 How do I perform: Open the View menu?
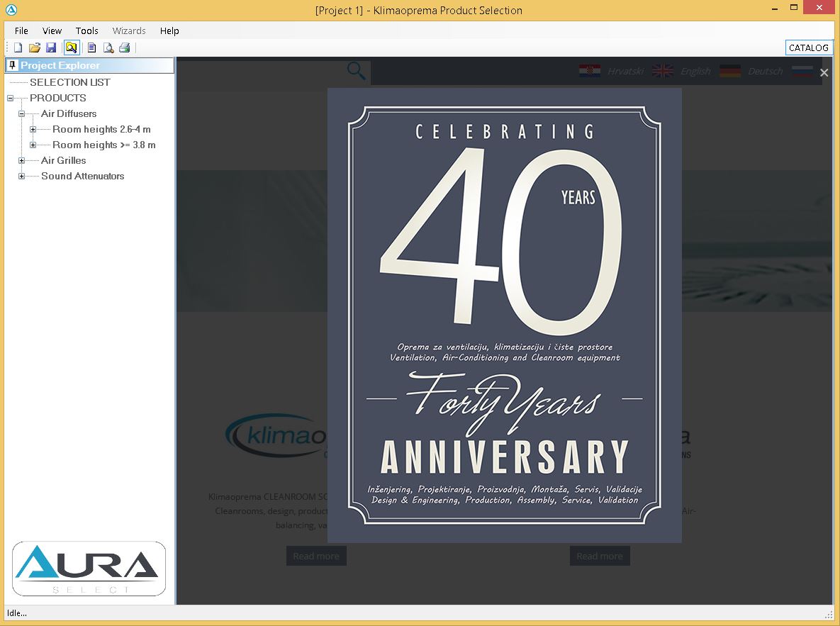click(x=52, y=30)
